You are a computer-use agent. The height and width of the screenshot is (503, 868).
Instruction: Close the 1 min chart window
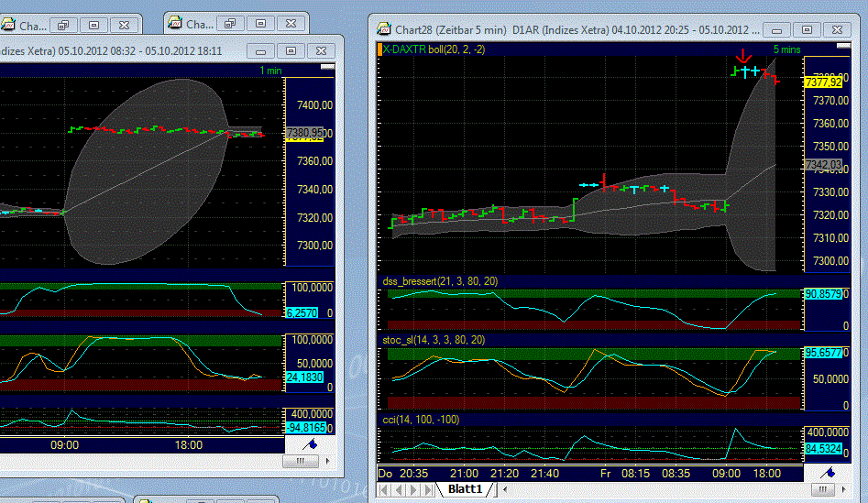[321, 51]
